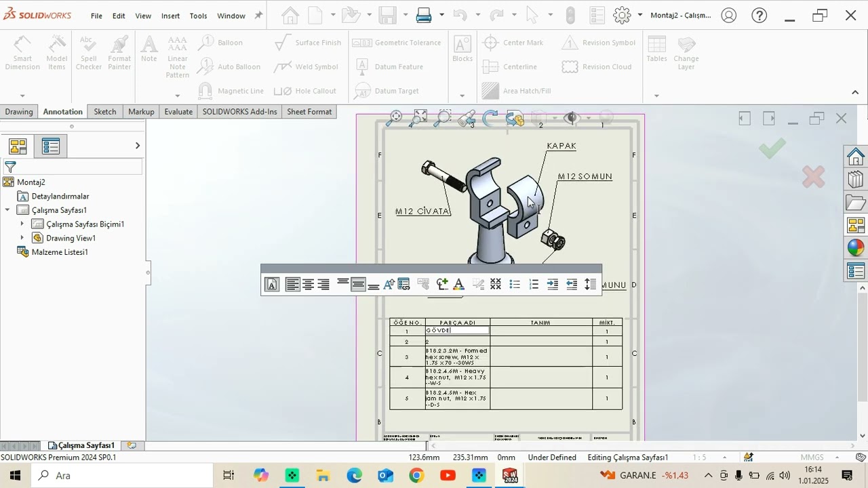Open Design Library in task pane
Screen dimensions: 868x488
point(855,180)
